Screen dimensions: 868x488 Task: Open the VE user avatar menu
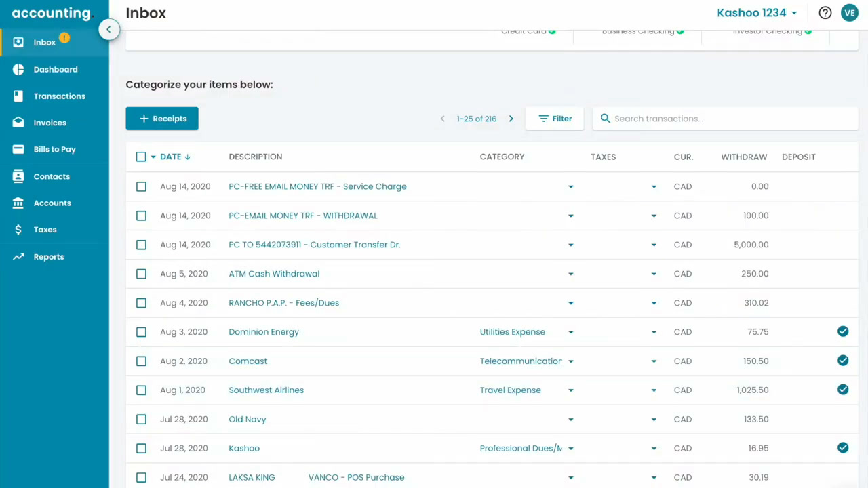(850, 13)
